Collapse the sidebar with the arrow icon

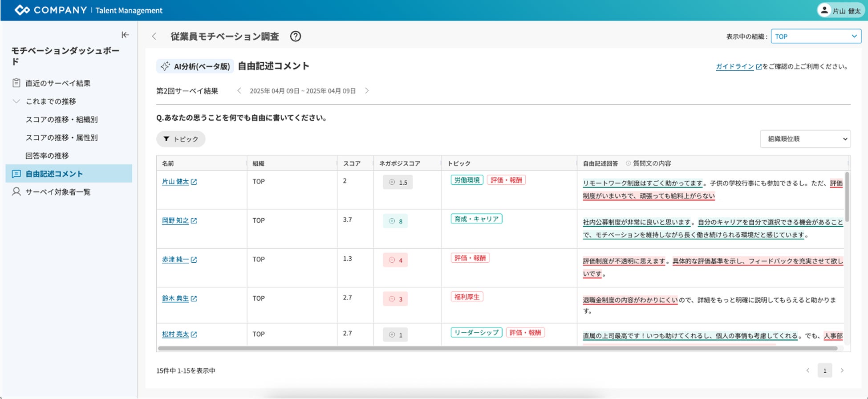(x=125, y=35)
